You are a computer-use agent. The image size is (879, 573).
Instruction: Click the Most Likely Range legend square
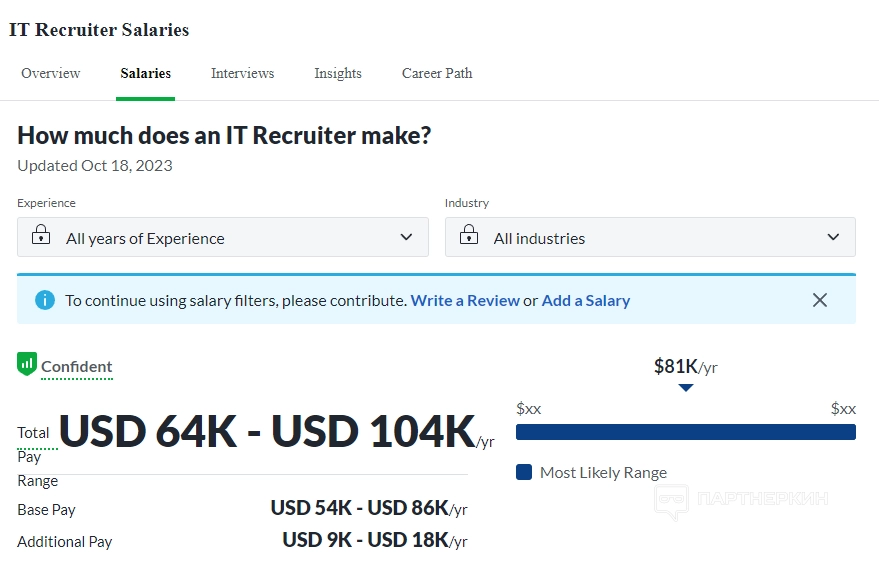[524, 472]
